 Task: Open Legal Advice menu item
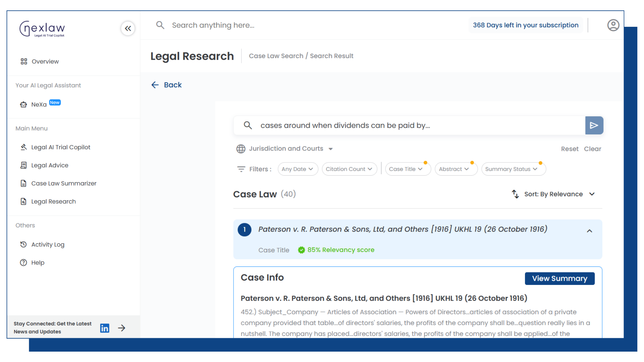[50, 165]
